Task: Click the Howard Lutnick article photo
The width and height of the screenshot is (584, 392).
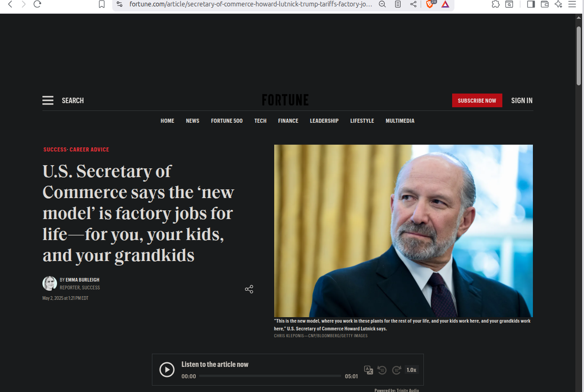Action: tap(403, 231)
